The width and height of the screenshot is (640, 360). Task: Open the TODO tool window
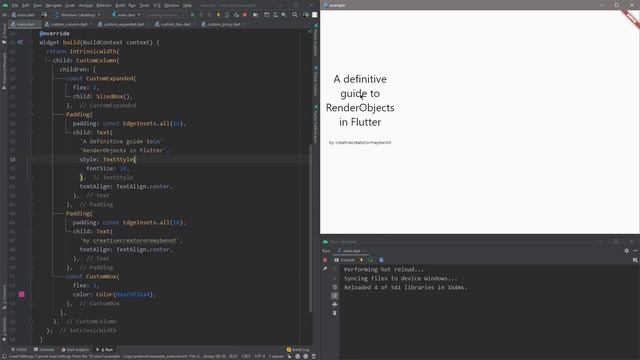[19, 349]
